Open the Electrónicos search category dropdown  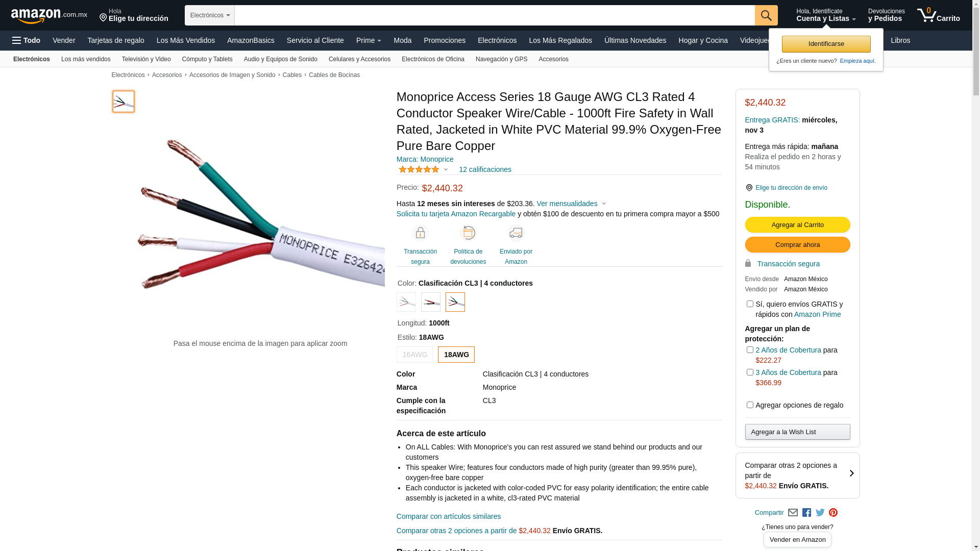(210, 15)
